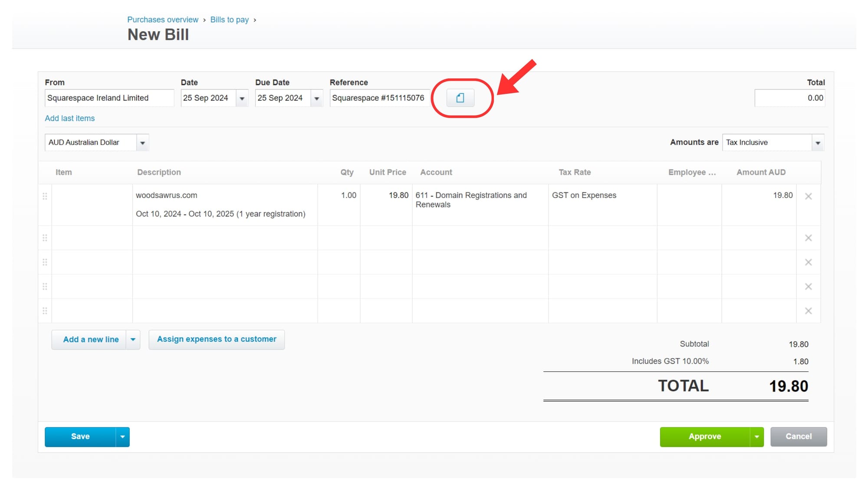Open the Bills to pay breadcrumb

pos(230,20)
